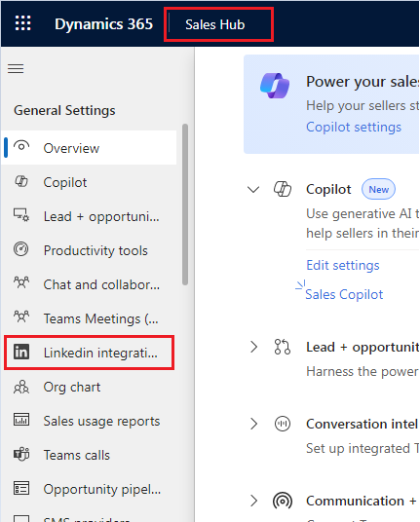Click the Teams calls icon

coord(21,454)
